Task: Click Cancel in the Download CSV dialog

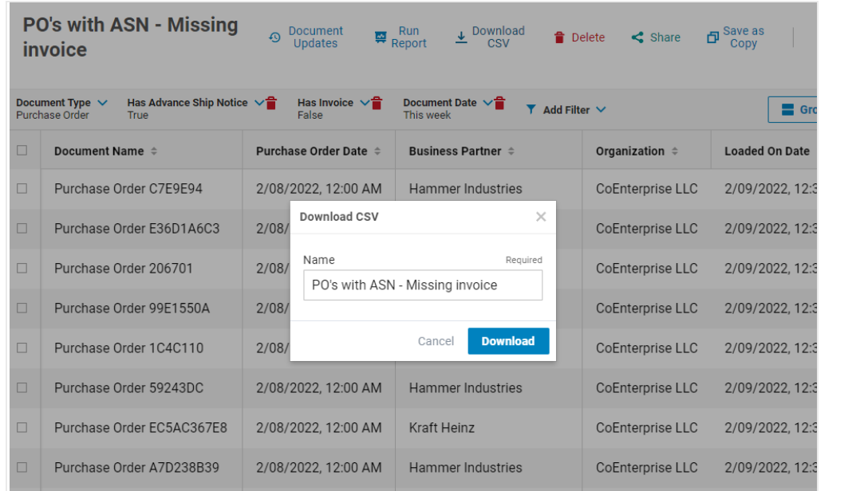Action: pyautogui.click(x=436, y=341)
